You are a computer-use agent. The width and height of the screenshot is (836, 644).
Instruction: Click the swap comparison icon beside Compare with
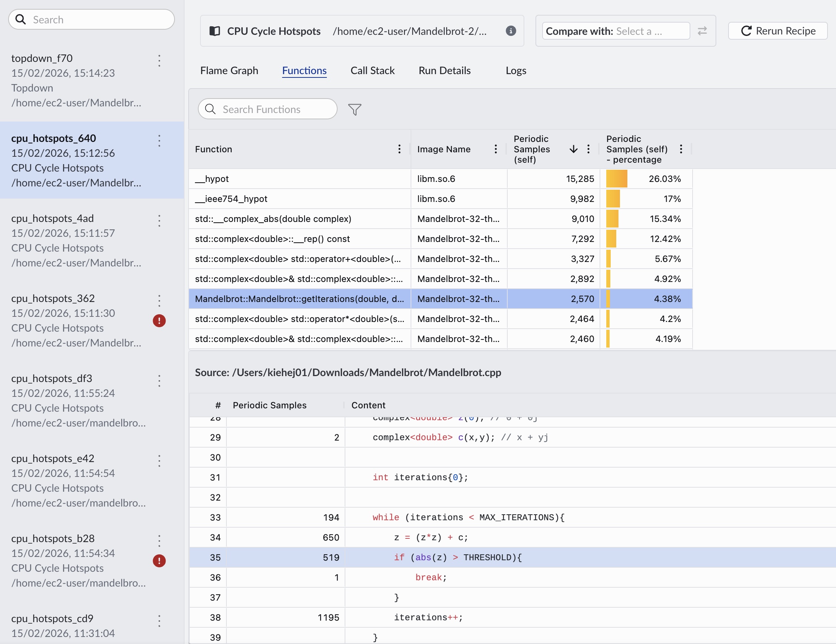point(703,31)
